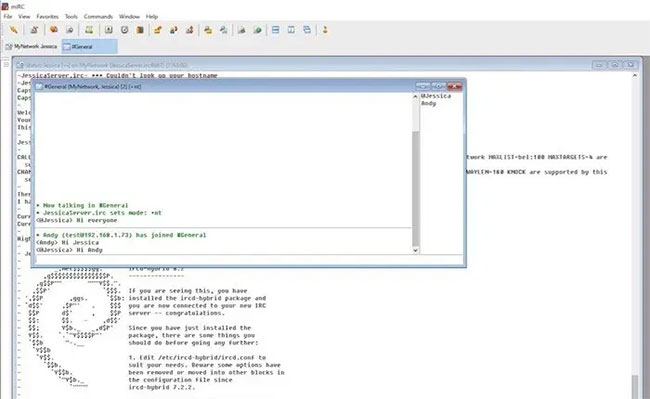This screenshot has width=650, height=399.
Task: Switch to MyNetwork Jessica switchbar button
Action: click(32, 46)
